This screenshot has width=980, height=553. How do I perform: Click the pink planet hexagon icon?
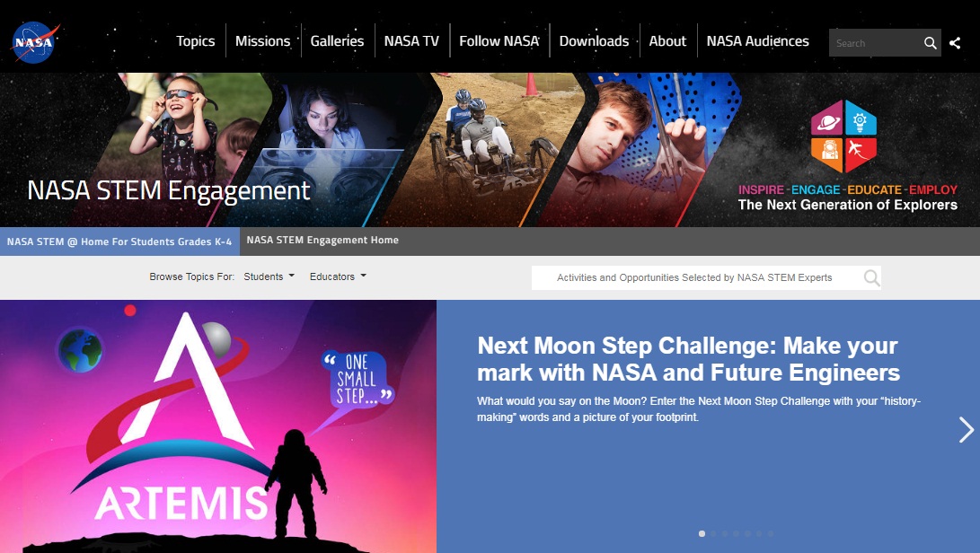827,119
